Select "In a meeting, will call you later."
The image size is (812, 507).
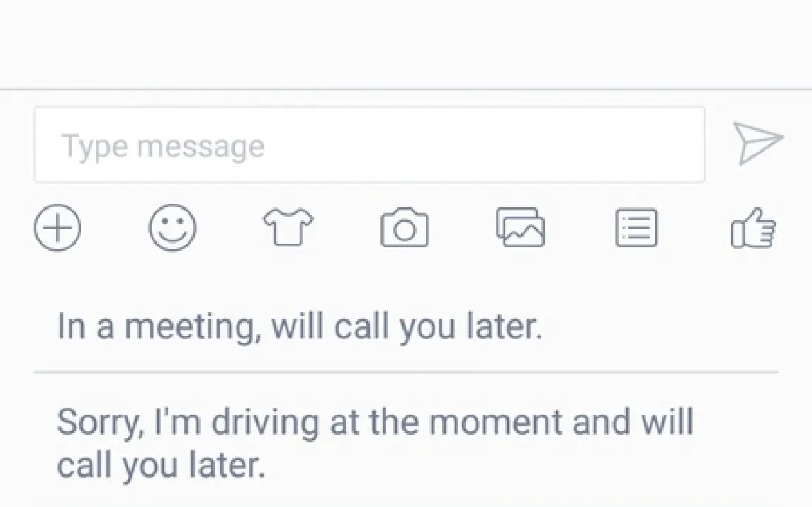[x=299, y=327]
